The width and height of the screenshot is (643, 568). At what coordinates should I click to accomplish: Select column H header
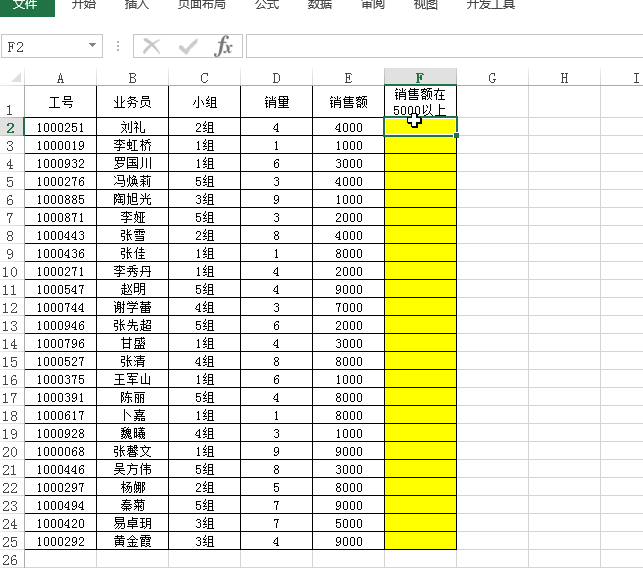(x=564, y=78)
